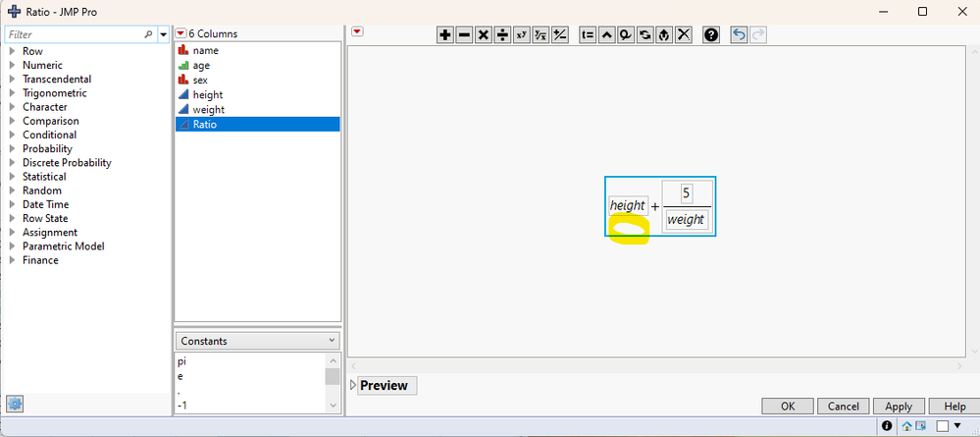Insert the root operator
Image resolution: width=980 pixels, height=437 pixels.
click(x=541, y=35)
